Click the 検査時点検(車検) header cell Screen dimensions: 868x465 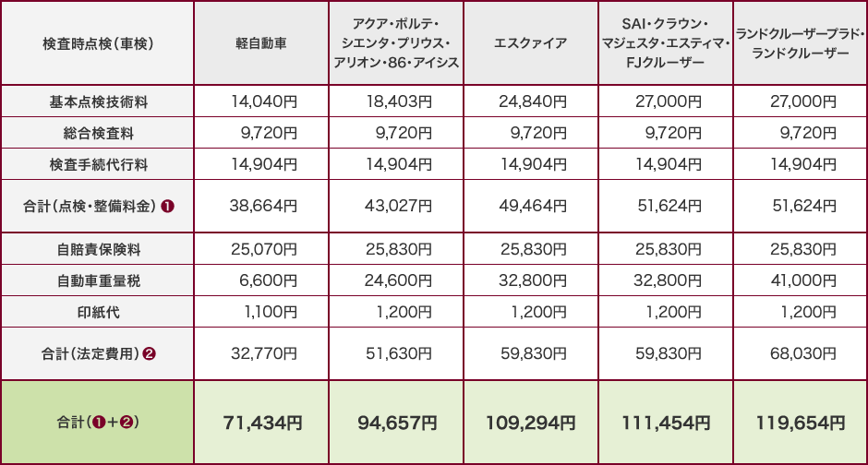point(98,43)
